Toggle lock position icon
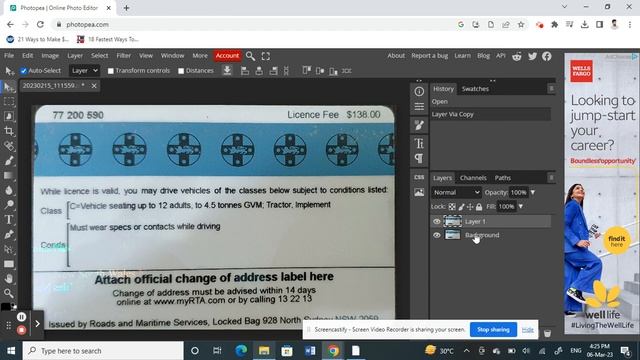 click(470, 207)
